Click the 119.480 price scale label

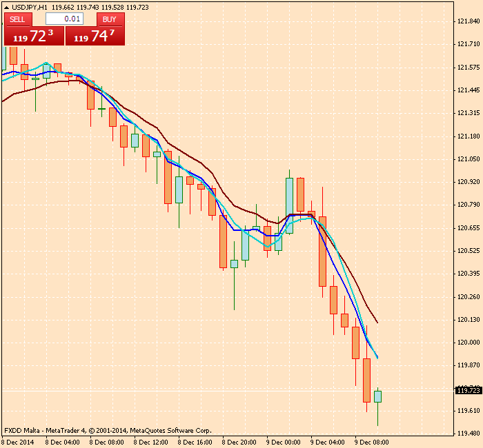pos(469,434)
